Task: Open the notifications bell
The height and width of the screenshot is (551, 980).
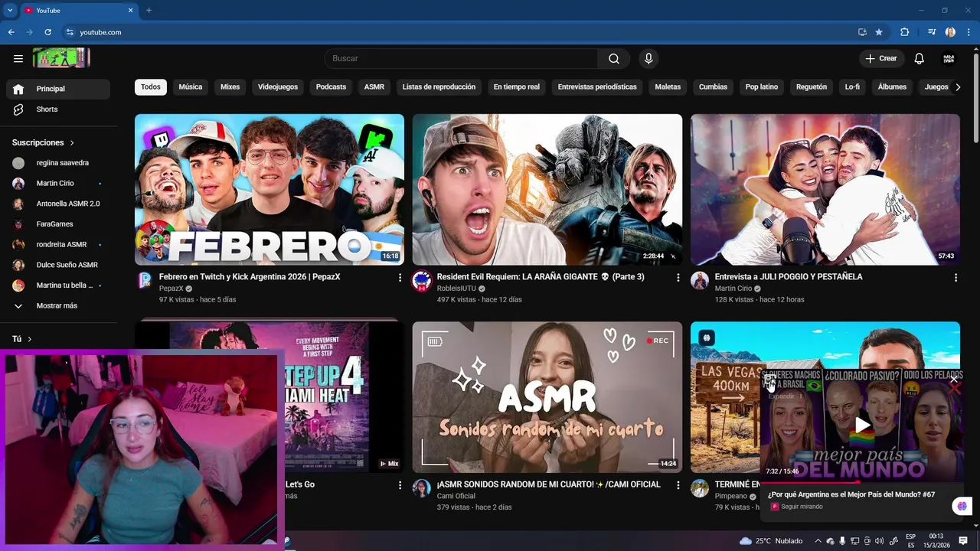Action: 920,59
